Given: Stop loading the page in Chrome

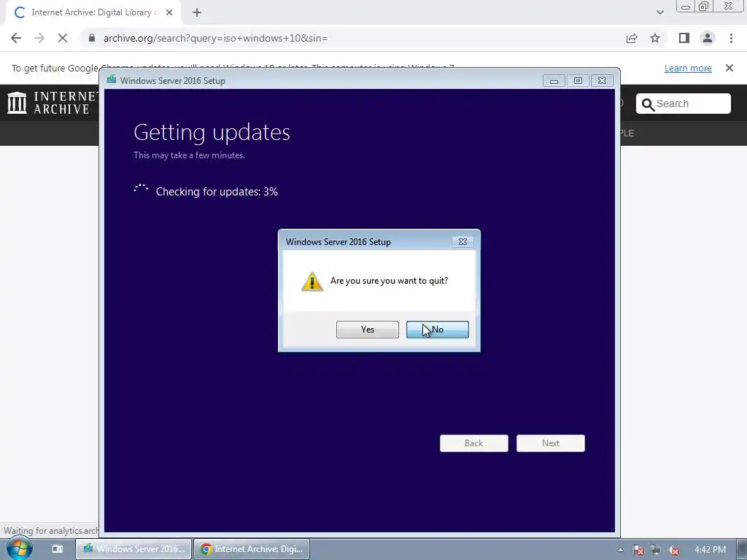Looking at the screenshot, I should 63,38.
